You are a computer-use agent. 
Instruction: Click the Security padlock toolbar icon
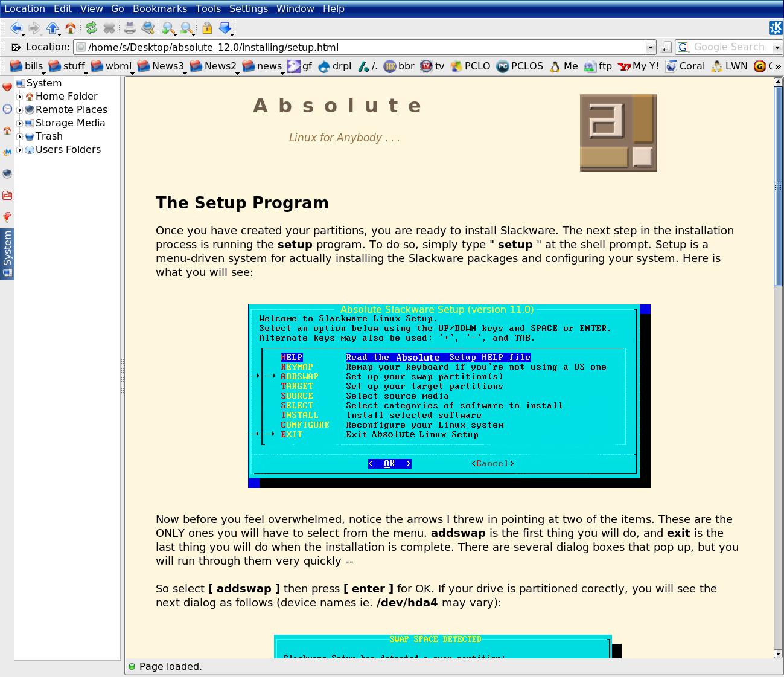coord(207,28)
